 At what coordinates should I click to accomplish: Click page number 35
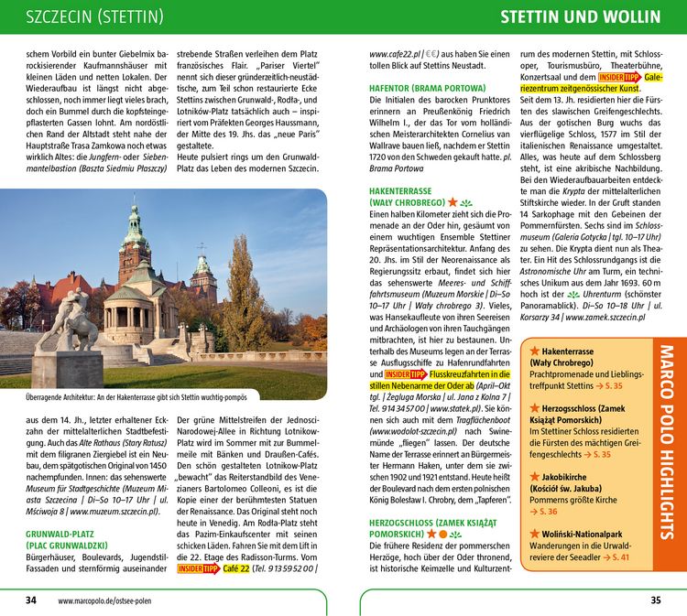[x=656, y=600]
